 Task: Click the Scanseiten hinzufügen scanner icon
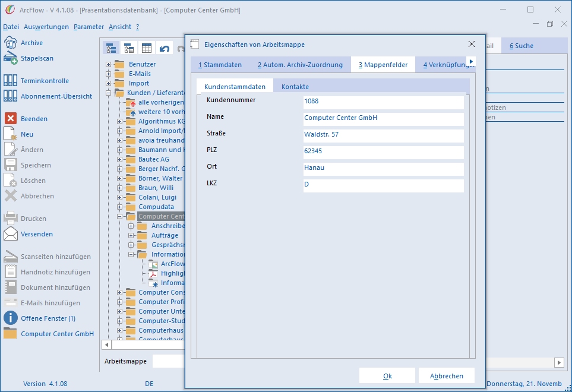point(10,257)
